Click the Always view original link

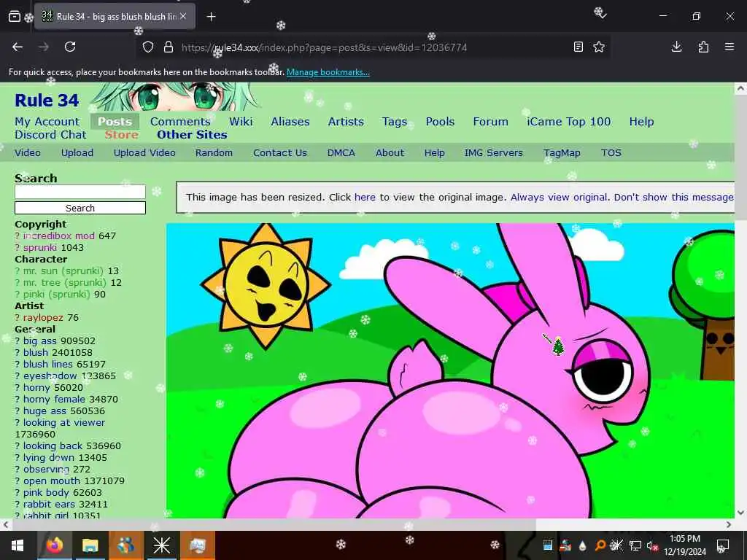coord(560,197)
